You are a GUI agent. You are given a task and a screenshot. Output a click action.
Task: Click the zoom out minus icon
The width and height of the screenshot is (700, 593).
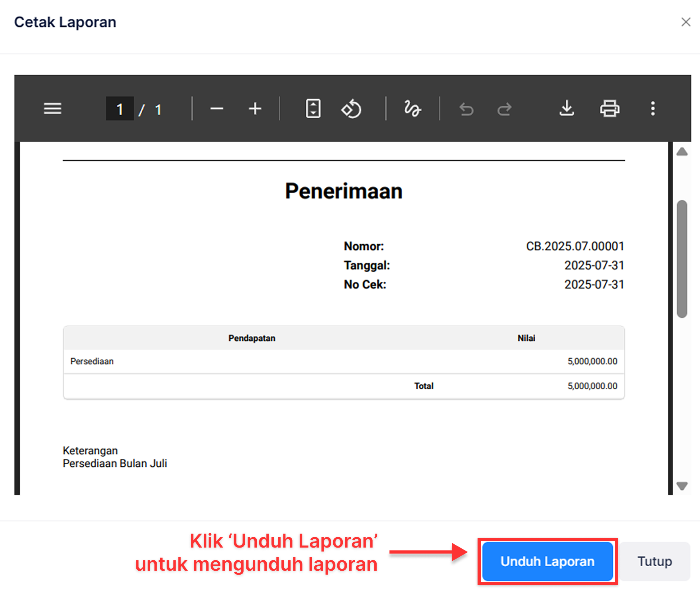point(216,108)
